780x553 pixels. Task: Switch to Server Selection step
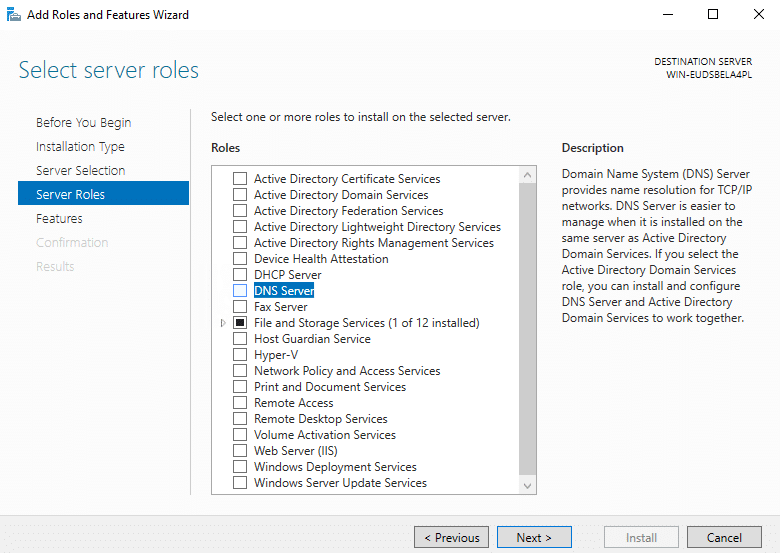[x=80, y=171]
